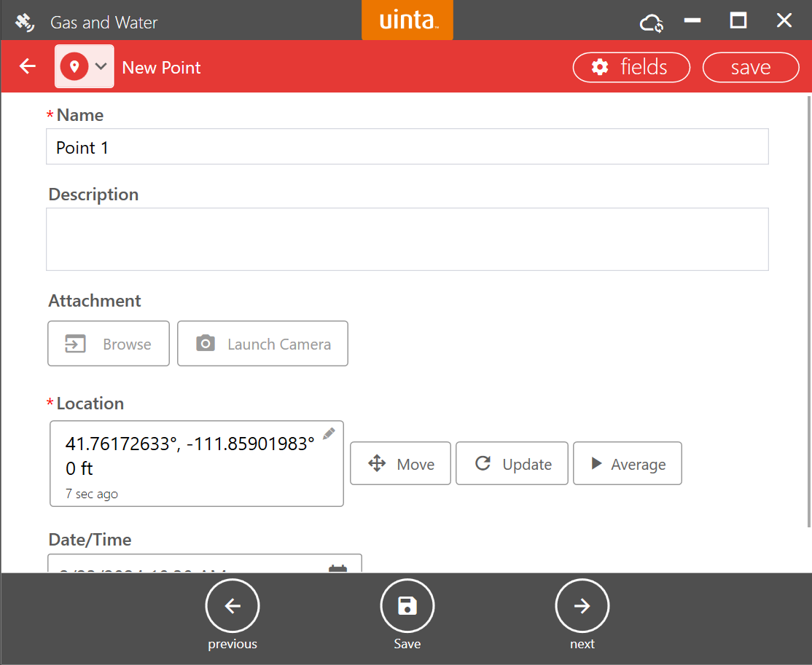The width and height of the screenshot is (812, 665).
Task: Expand the point type dropdown chevron
Action: pyautogui.click(x=101, y=67)
